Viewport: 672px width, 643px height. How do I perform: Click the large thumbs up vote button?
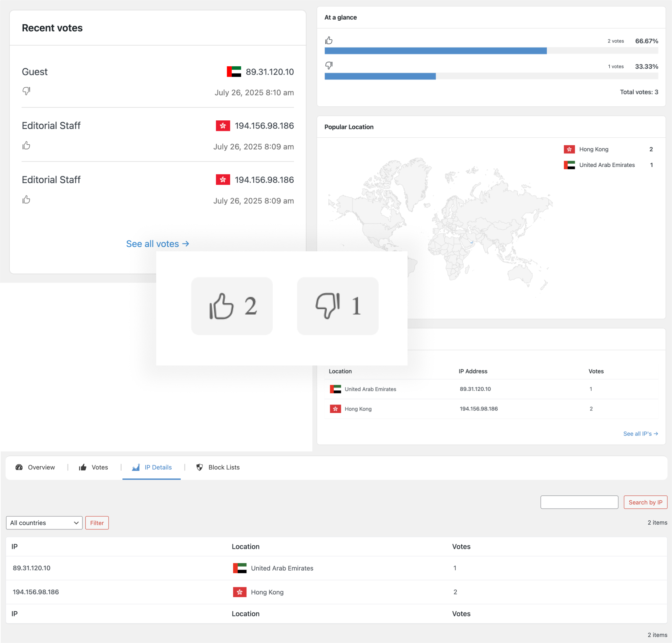tap(232, 306)
